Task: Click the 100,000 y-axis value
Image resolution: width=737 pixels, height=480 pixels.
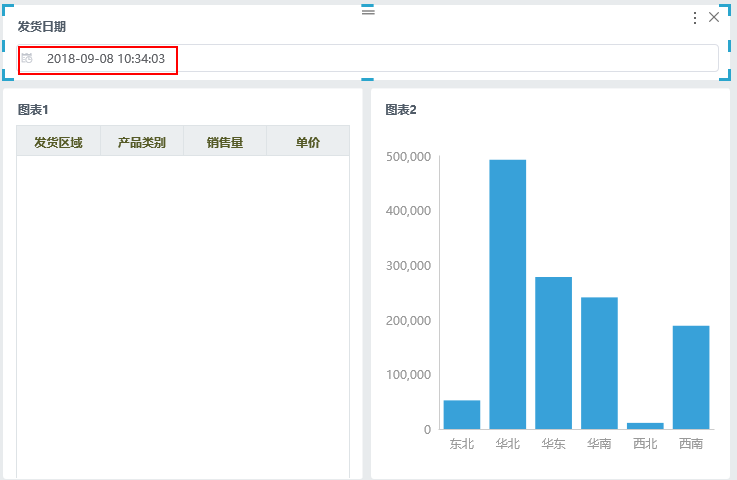Action: 408,375
